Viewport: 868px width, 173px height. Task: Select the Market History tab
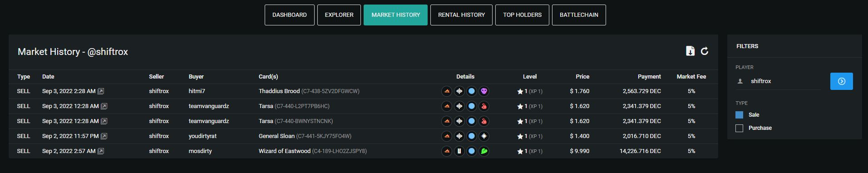(x=395, y=15)
